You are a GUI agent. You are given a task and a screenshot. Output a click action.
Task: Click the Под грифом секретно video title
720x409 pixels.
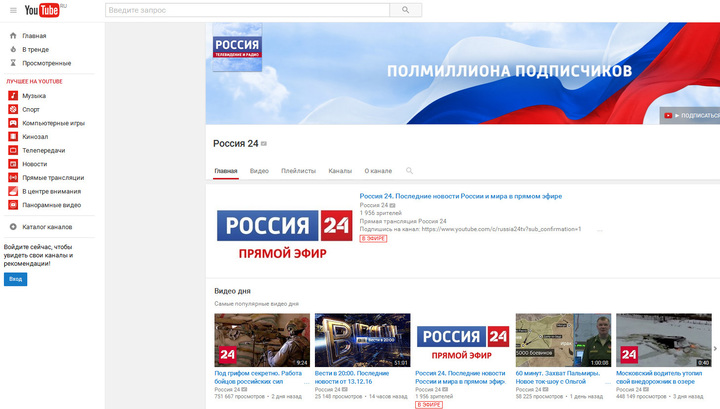pyautogui.click(x=258, y=377)
